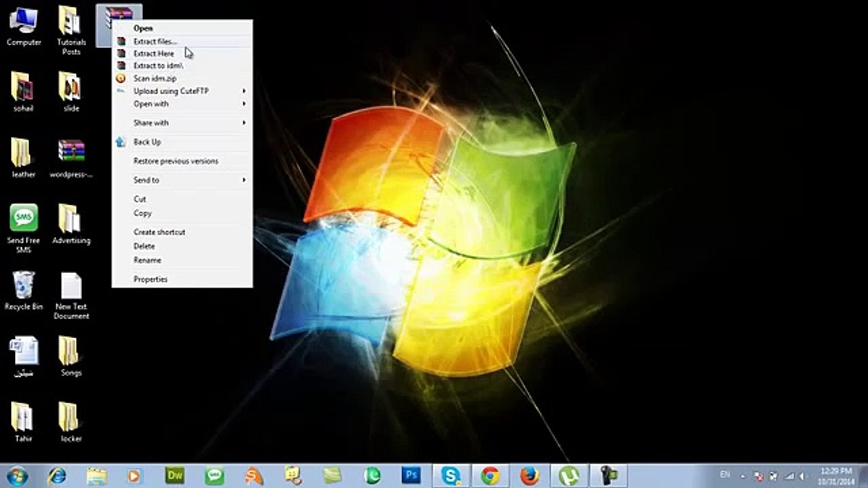This screenshot has height=488, width=868.
Task: Open Properties from the context menu
Action: point(182,279)
